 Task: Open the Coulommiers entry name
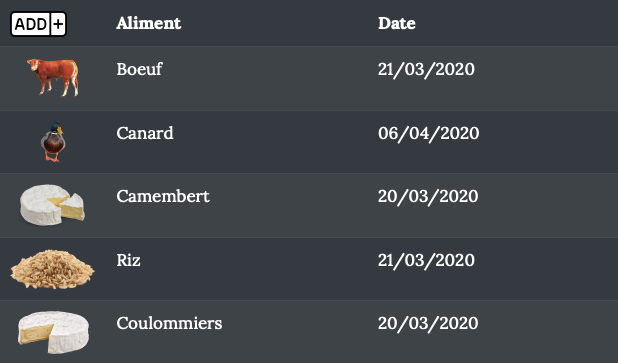coord(169,323)
